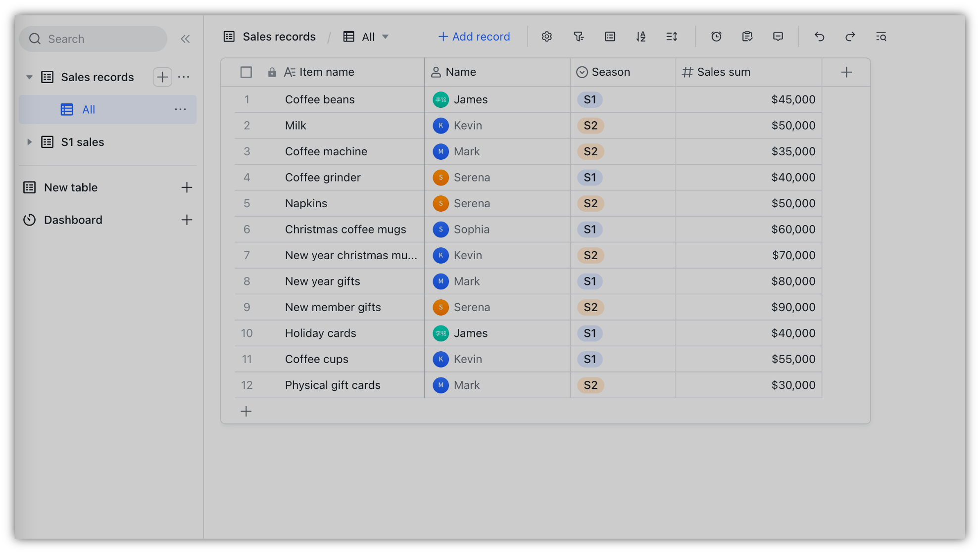Viewport: 980px width, 554px height.
Task: Click the reminder/alarm icon
Action: pos(716,36)
